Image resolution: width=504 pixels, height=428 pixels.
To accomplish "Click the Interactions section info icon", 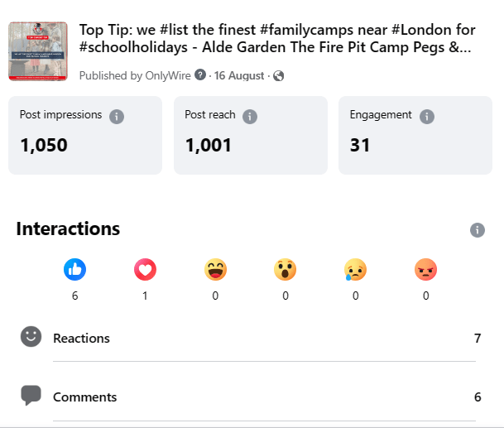I will [478, 230].
